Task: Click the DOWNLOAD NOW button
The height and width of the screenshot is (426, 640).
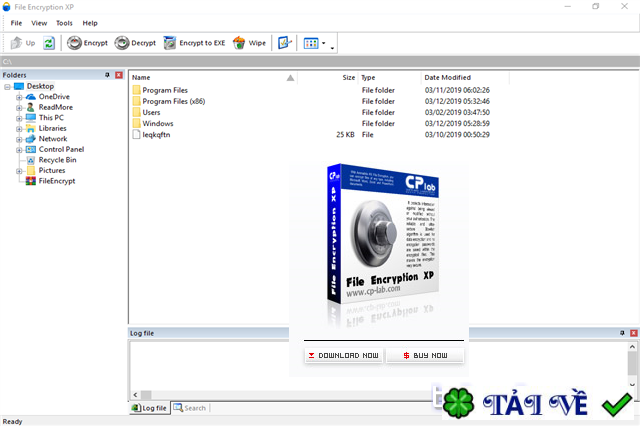Action: click(x=344, y=355)
